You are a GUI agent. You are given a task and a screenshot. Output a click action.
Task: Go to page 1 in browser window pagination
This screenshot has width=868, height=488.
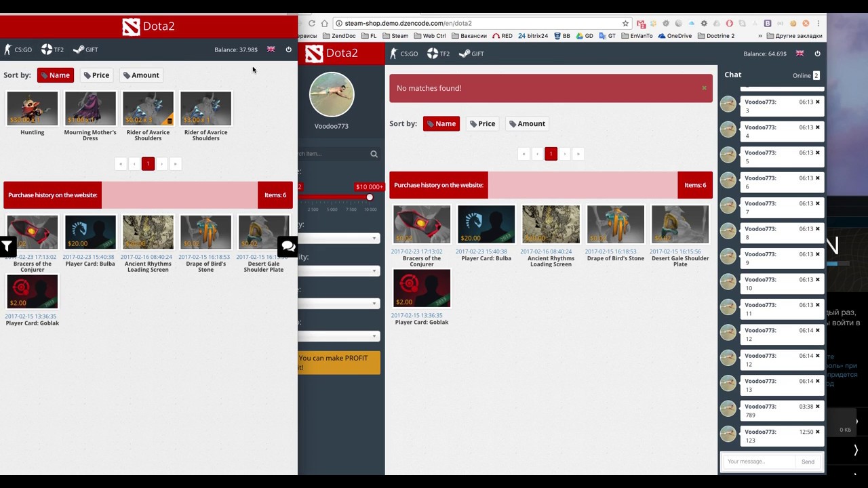pyautogui.click(x=551, y=154)
